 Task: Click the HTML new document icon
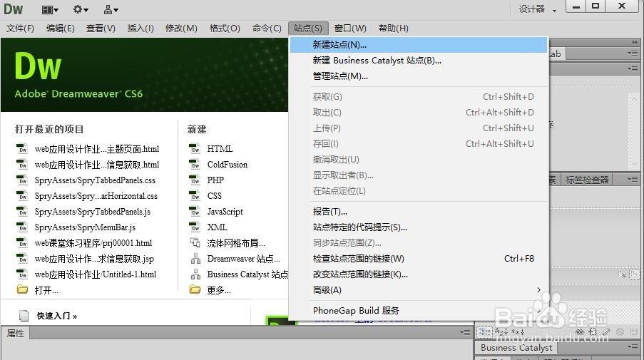[195, 148]
